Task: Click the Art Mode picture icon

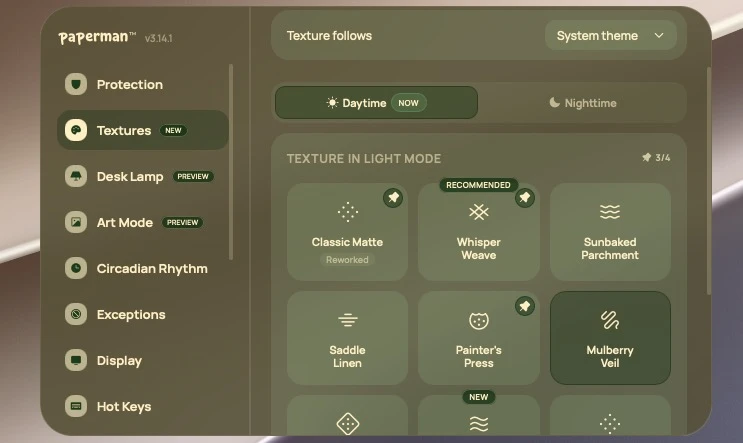Action: [76, 222]
